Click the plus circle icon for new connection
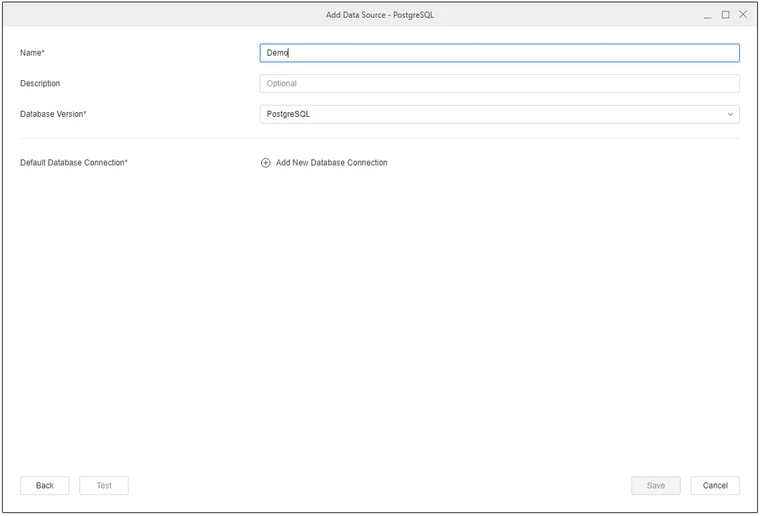Viewport: 760px width, 516px height. coord(266,163)
